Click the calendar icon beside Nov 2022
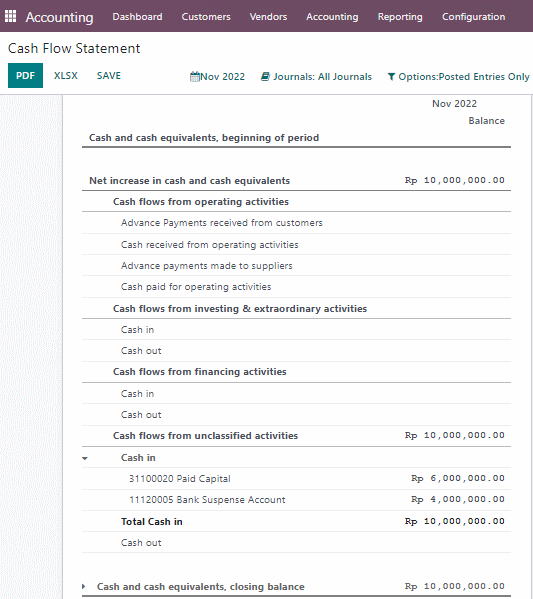 [195, 77]
